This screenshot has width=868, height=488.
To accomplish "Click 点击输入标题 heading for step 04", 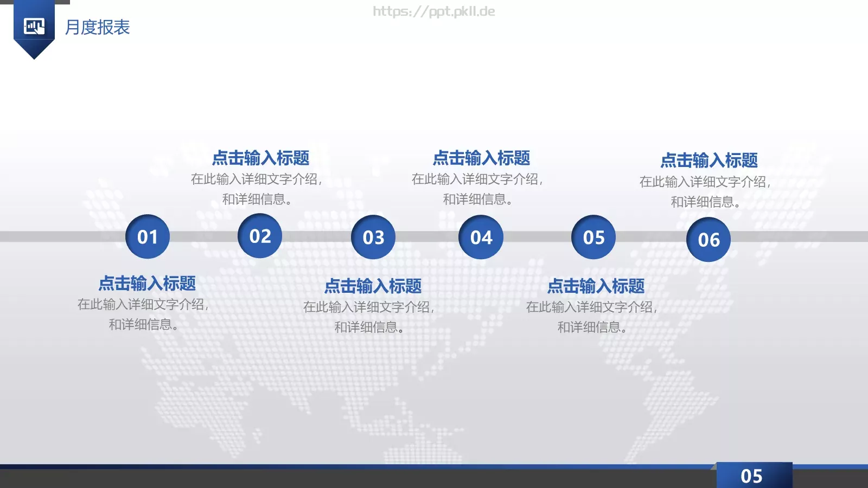I will [481, 158].
